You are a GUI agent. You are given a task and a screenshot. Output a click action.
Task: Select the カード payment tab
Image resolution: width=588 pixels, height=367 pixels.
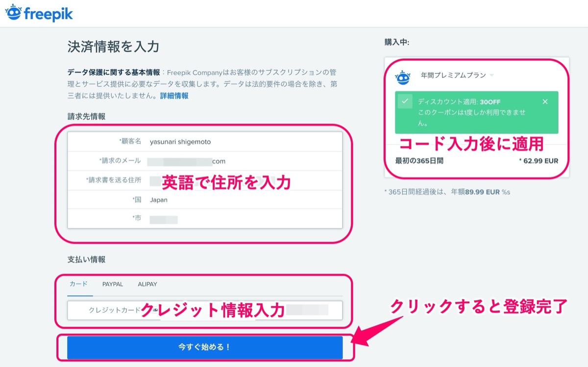(x=79, y=284)
